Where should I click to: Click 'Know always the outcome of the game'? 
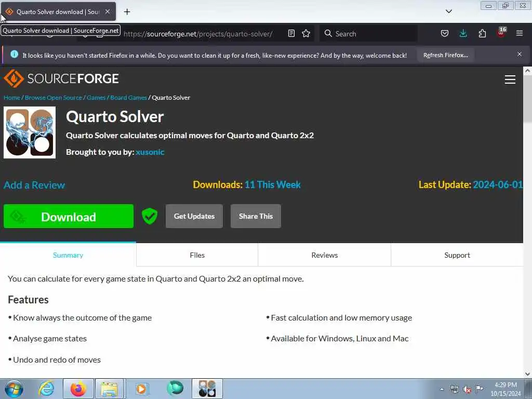pos(83,318)
